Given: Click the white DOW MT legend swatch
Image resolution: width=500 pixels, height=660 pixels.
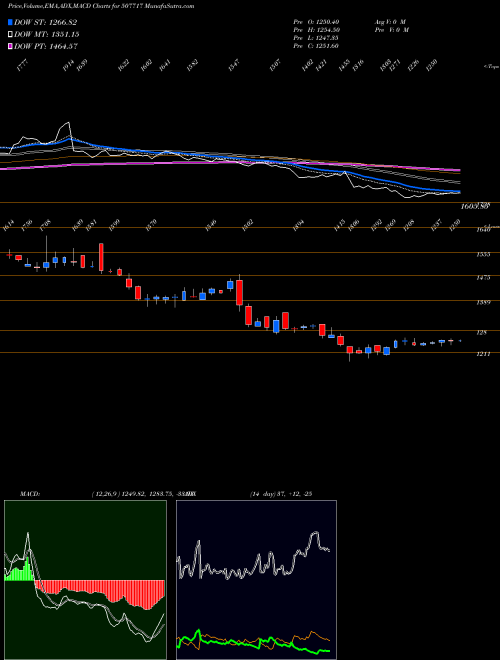Looking at the screenshot, I should (10, 34).
